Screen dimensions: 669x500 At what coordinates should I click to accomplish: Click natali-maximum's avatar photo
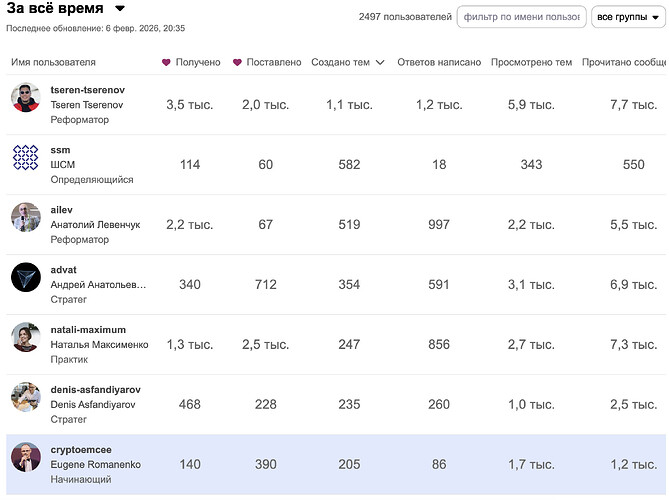(25, 337)
